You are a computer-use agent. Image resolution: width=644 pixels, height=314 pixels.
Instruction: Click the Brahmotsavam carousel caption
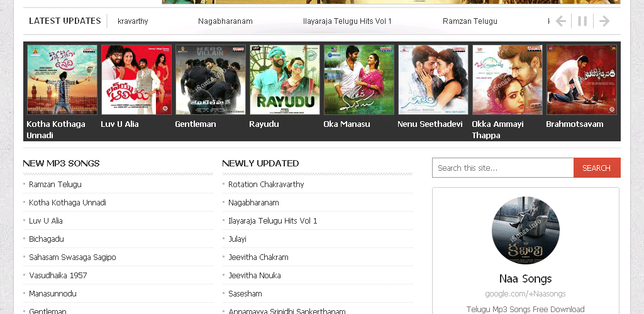pos(575,124)
